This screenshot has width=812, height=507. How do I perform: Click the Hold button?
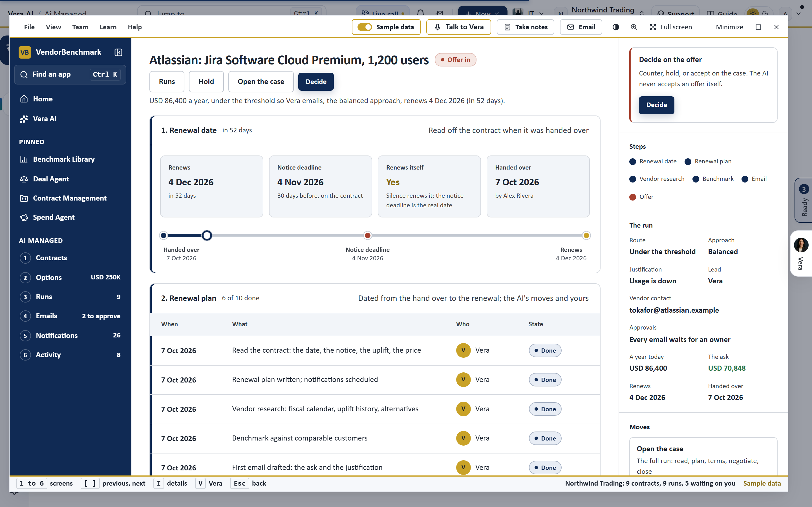(x=206, y=81)
